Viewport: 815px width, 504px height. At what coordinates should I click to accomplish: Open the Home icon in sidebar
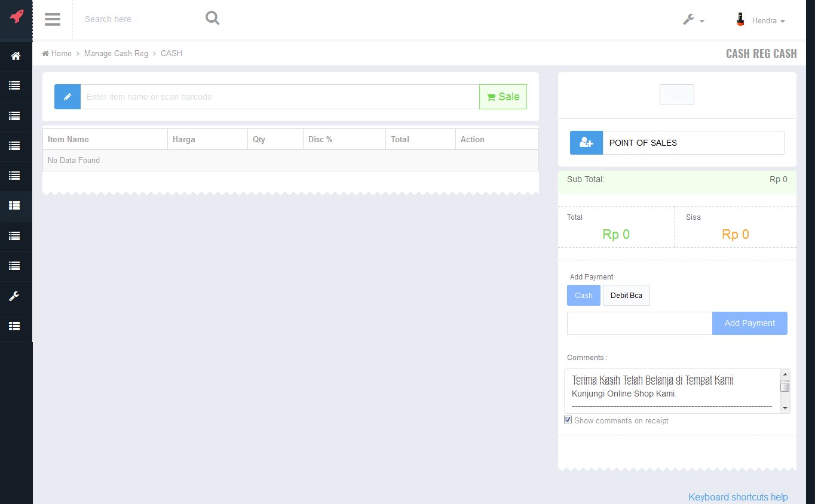(16, 56)
